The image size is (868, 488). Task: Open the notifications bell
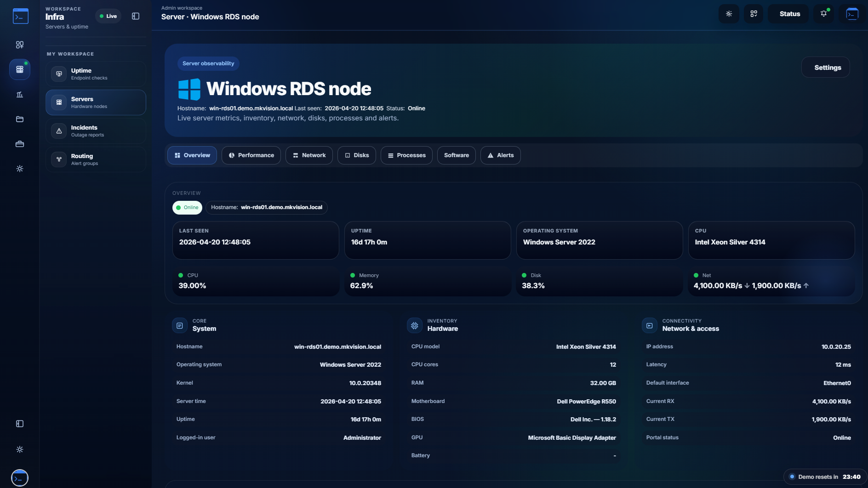[x=824, y=14]
